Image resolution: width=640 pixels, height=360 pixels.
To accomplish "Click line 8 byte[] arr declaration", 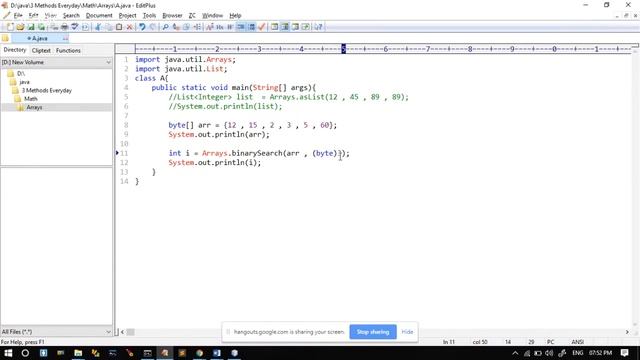I will [x=253, y=125].
